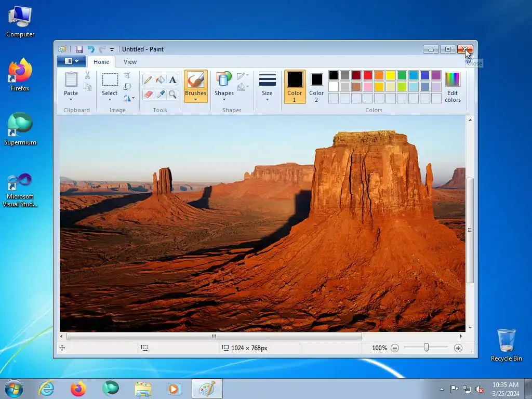Expand the Select dropdown arrow
Image resolution: width=532 pixels, height=399 pixels.
point(110,99)
